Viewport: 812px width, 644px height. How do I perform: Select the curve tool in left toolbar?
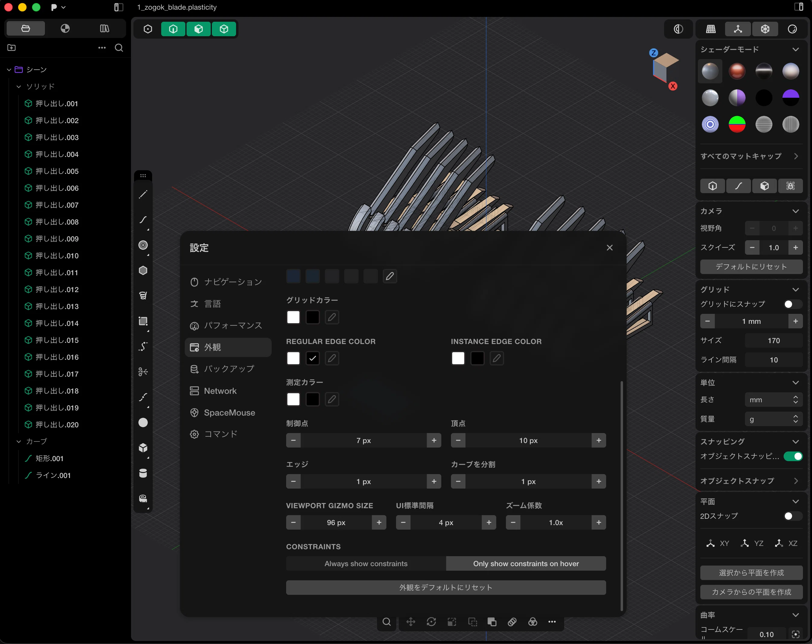143,220
